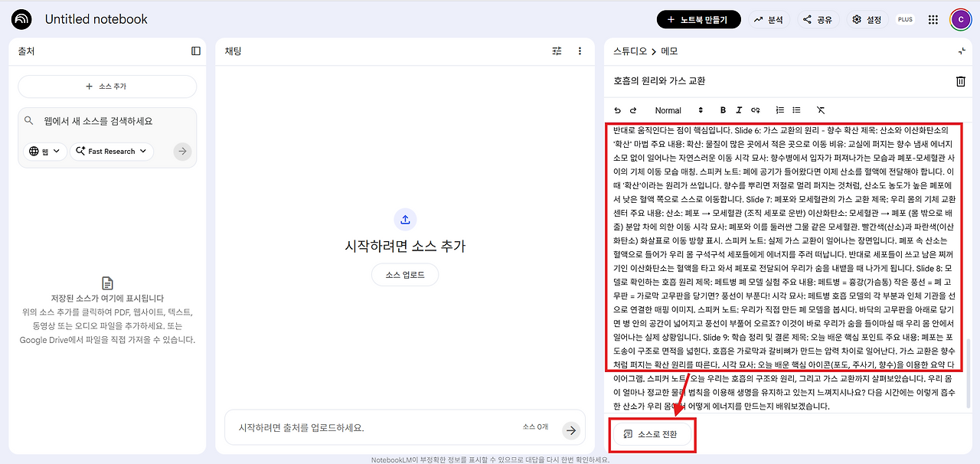This screenshot has width=980, height=464.
Task: Click the NotebookLM logo icon
Action: (x=21, y=19)
